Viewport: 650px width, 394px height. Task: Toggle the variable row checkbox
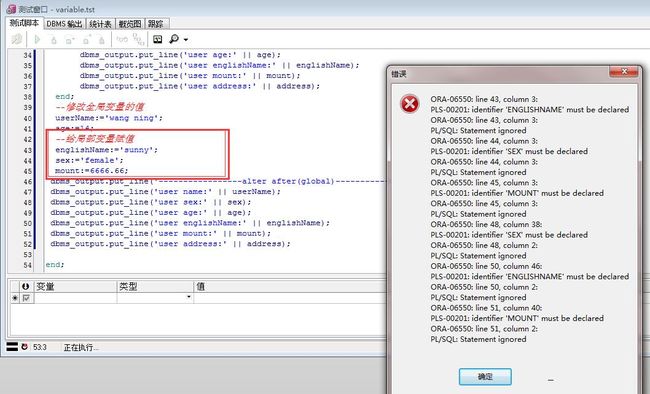[27, 298]
